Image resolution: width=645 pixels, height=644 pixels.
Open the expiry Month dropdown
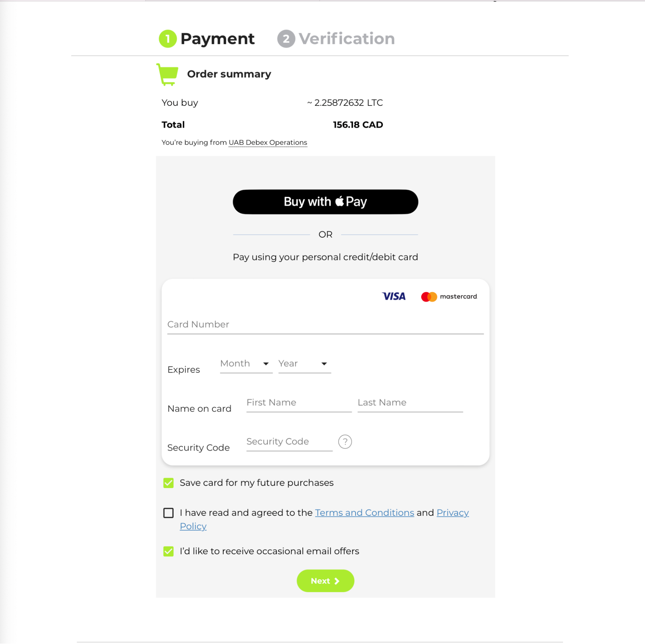click(246, 364)
